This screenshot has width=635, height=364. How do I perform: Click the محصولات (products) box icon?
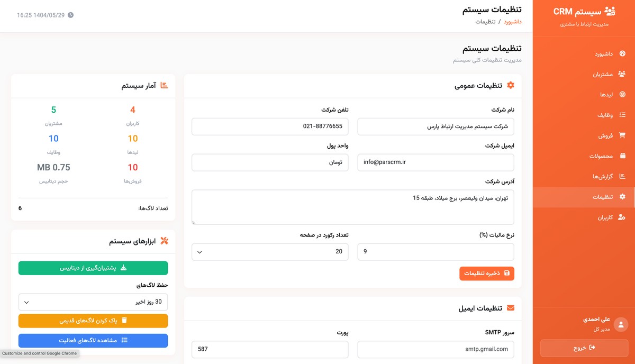click(x=623, y=156)
